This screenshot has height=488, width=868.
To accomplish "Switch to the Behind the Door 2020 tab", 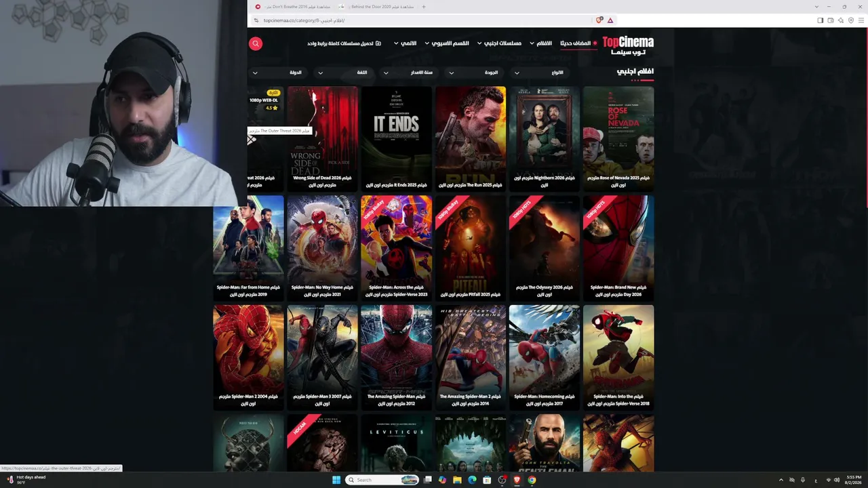I will point(375,7).
